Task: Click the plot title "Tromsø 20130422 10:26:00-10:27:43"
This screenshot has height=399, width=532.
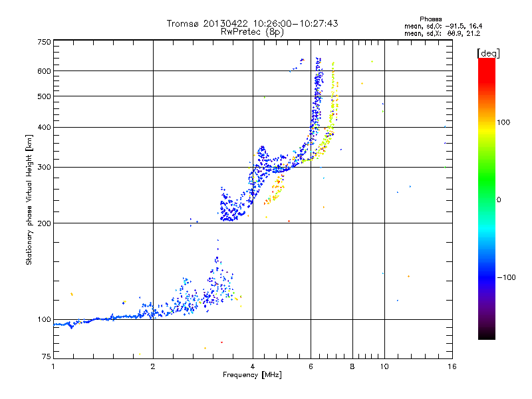Action: [x=252, y=23]
